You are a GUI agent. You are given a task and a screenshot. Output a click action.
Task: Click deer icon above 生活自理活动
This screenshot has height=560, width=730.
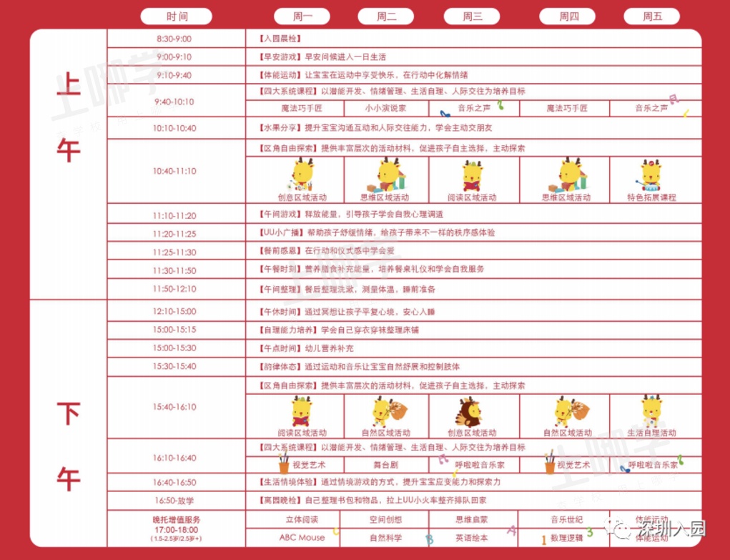[651, 411]
